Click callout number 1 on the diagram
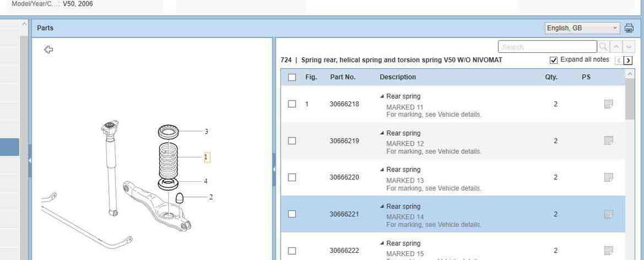The width and height of the screenshot is (644, 260). coord(206,157)
